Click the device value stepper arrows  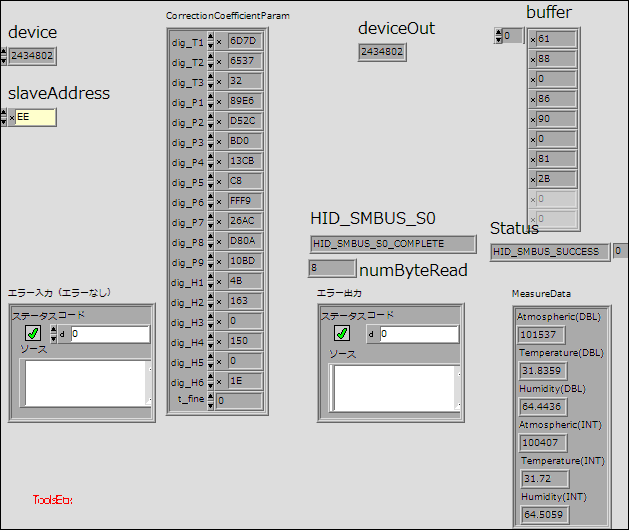[x=3, y=56]
